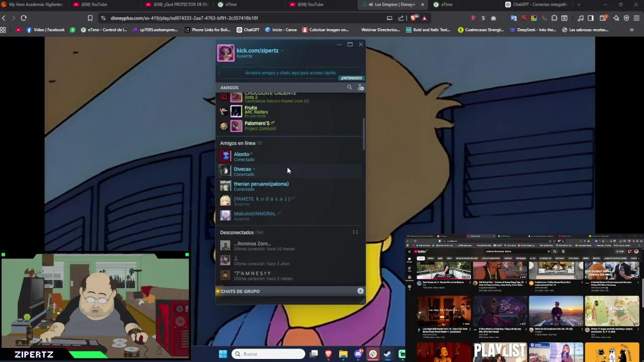Screen dimensions: 644x362
Task: Open Task View on the taskbar
Action: [314, 354]
